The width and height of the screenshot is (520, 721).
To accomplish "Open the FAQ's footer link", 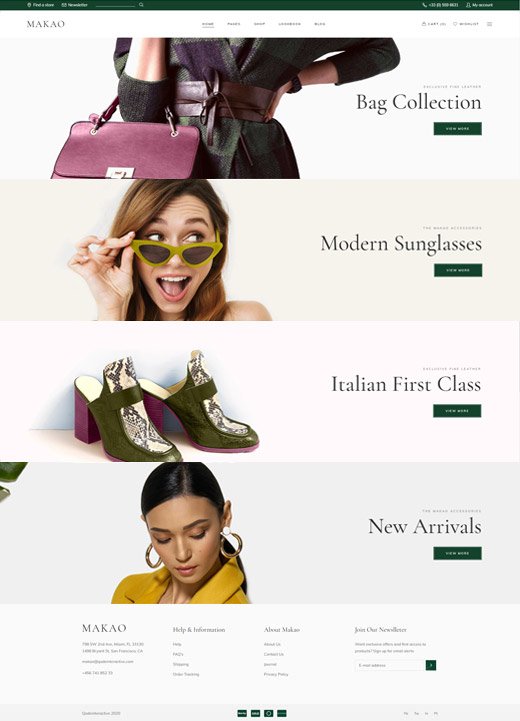I will pos(178,654).
